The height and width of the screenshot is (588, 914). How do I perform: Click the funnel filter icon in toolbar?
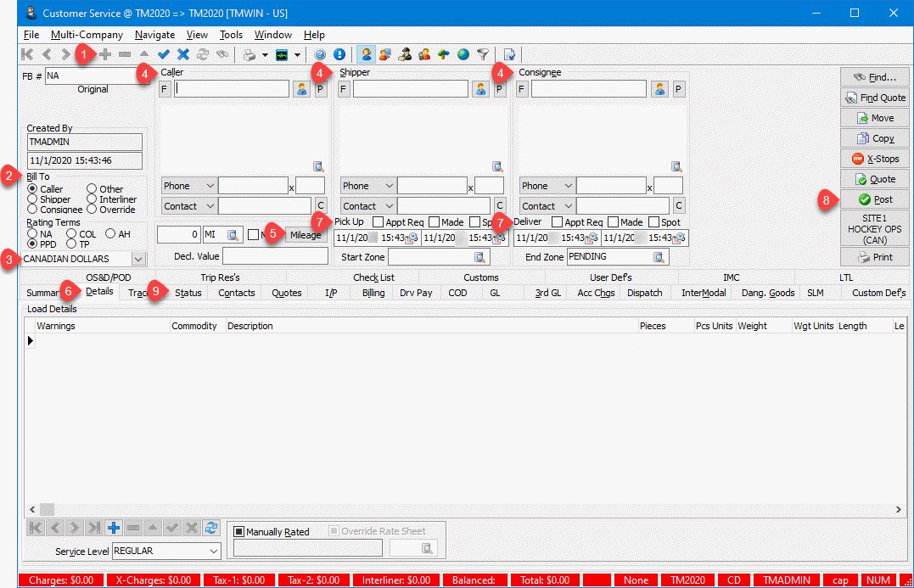[482, 54]
